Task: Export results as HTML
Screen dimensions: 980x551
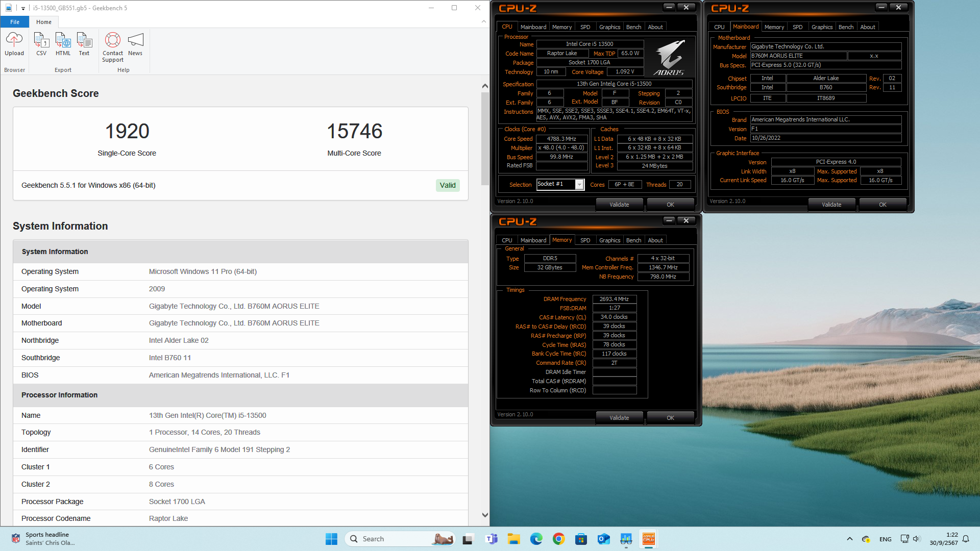Action: [63, 44]
